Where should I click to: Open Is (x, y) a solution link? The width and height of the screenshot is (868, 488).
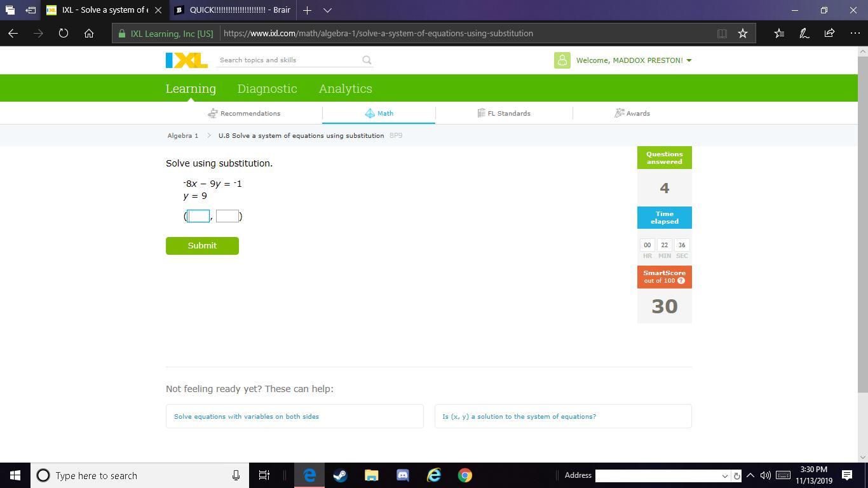[563, 416]
